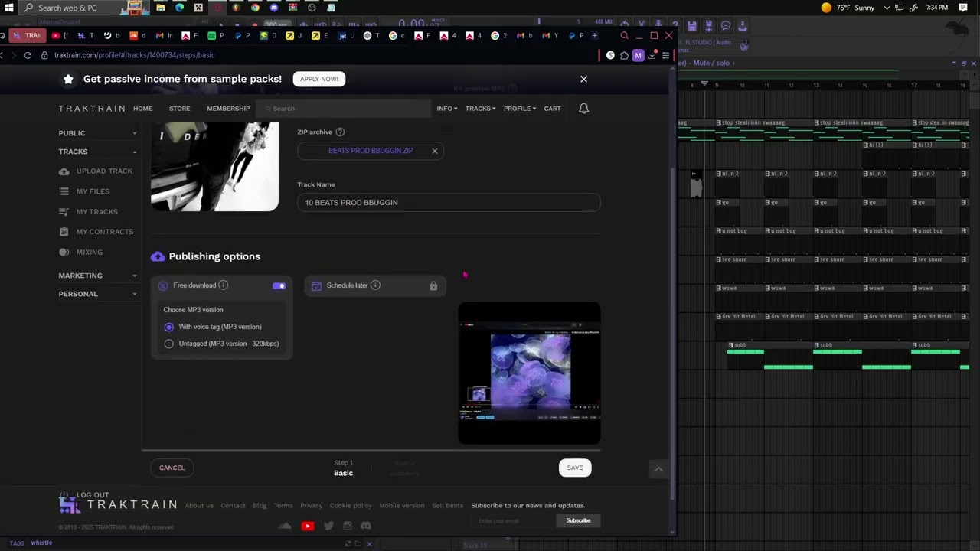Open the browser downloads icon
Image resolution: width=980 pixels, height=551 pixels.
click(x=652, y=55)
